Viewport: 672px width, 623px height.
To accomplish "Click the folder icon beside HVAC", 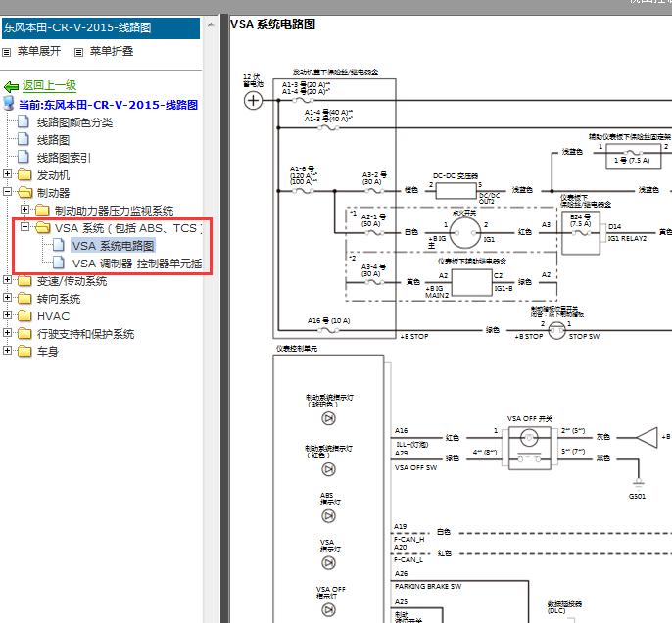I will 24,315.
